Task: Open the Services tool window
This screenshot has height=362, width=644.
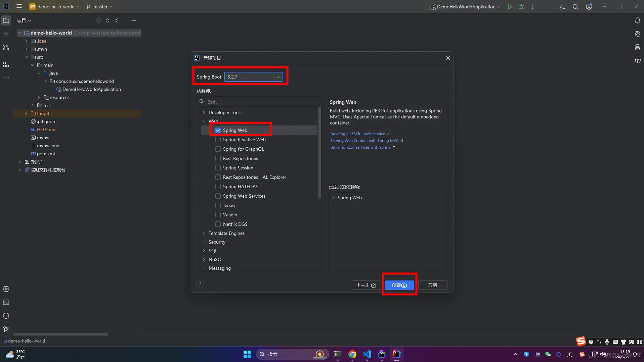Action: pos(6,289)
